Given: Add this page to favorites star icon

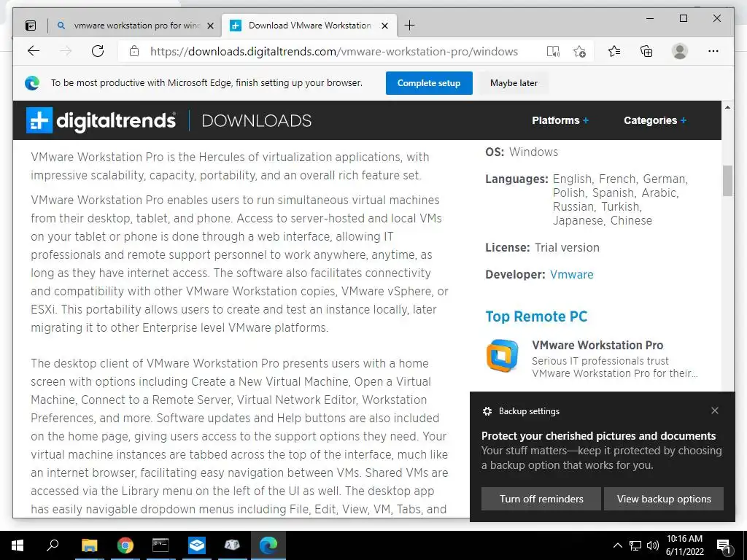Looking at the screenshot, I should (x=579, y=52).
